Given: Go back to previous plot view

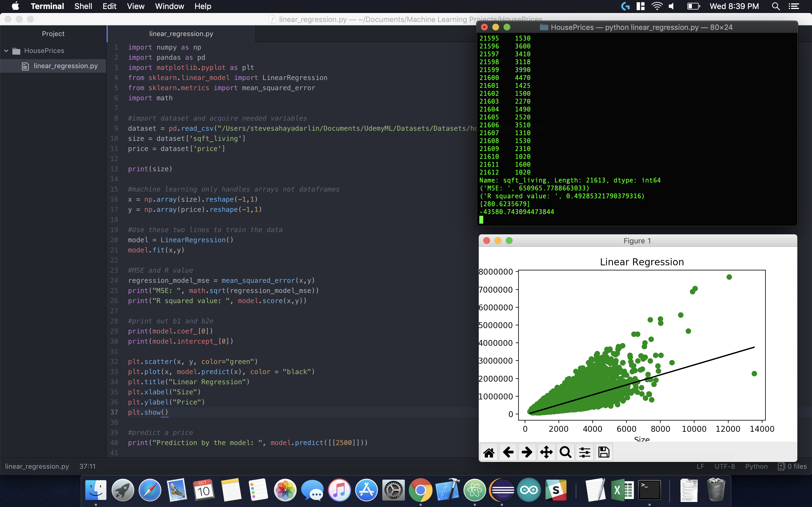Looking at the screenshot, I should 508,452.
